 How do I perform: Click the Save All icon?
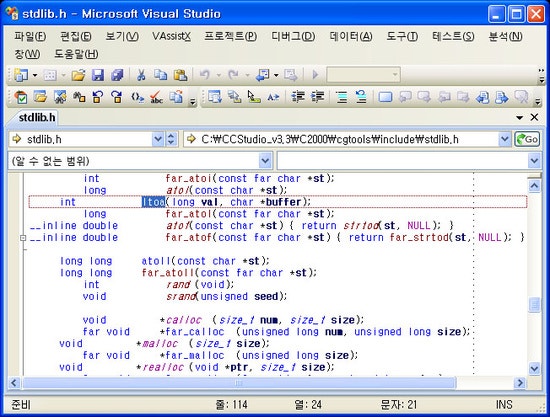pos(117,75)
